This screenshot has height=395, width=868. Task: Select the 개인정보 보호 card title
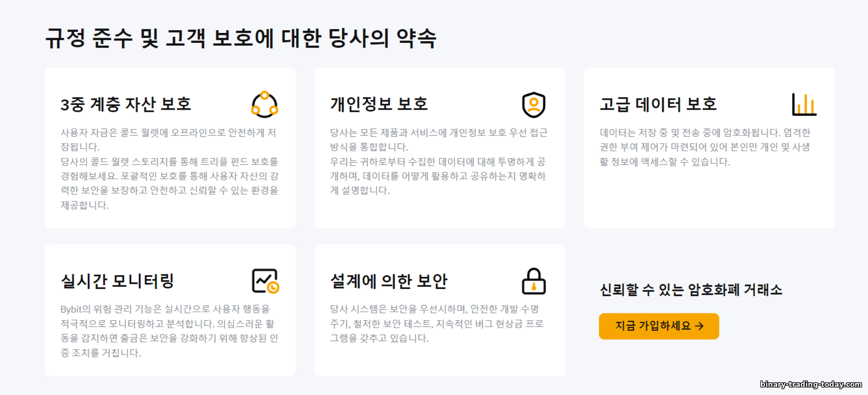379,104
